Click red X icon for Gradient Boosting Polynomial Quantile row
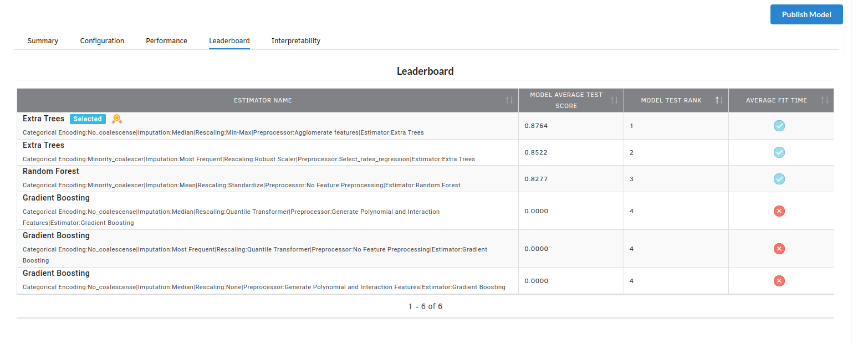The image size is (868, 344). pyautogui.click(x=779, y=211)
